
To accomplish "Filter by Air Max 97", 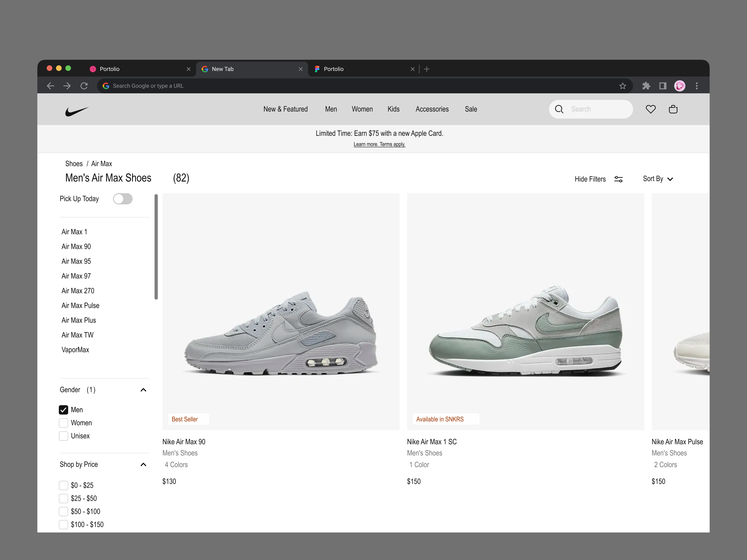I will pos(76,276).
